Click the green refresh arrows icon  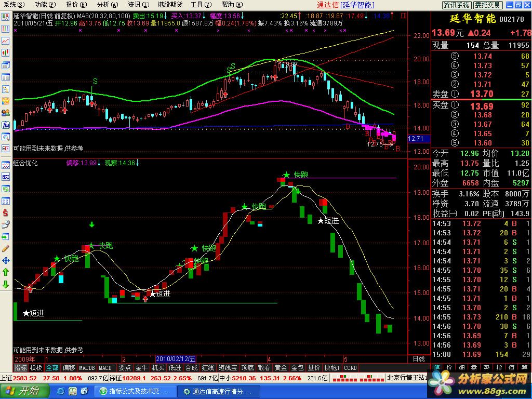[x=5, y=189]
